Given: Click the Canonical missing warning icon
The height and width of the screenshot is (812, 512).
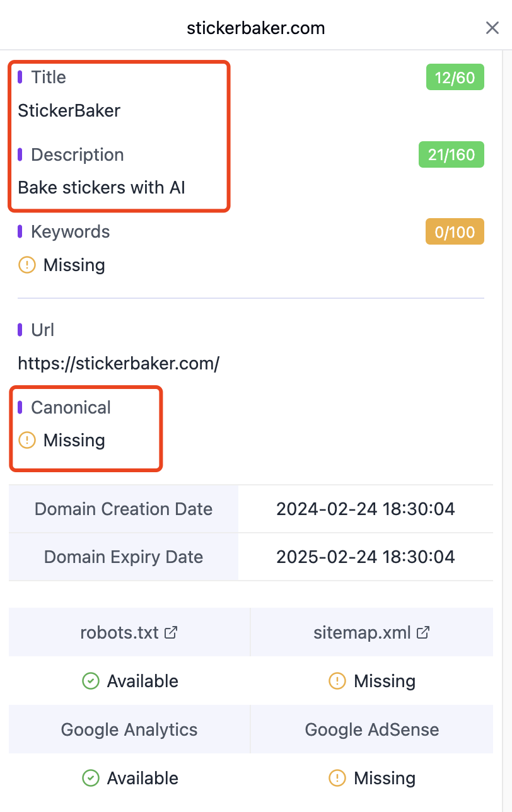Looking at the screenshot, I should click(x=27, y=440).
